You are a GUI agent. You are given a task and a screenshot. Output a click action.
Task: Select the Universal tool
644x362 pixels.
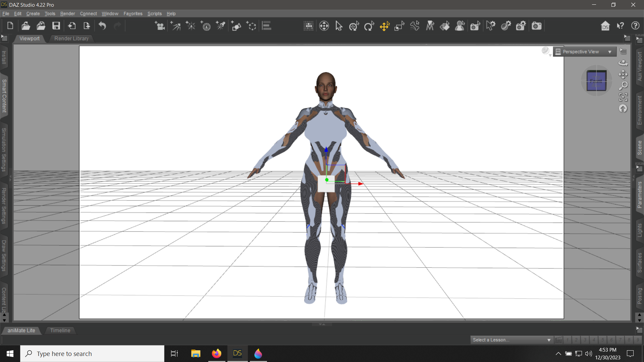tap(354, 26)
